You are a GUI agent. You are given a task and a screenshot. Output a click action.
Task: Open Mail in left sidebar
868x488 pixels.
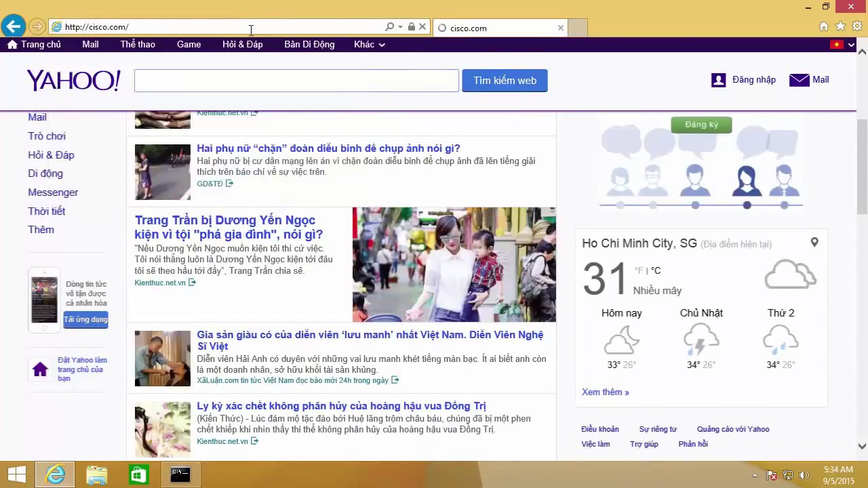pyautogui.click(x=37, y=117)
